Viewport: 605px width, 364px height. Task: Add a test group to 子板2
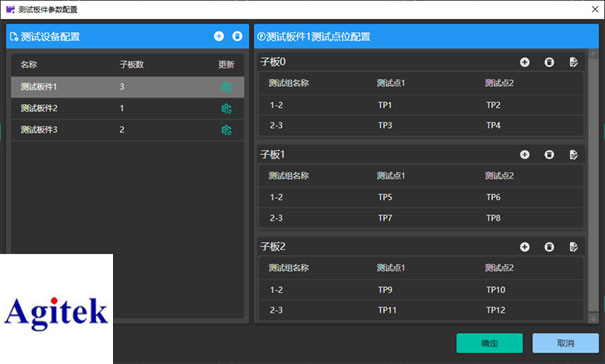tap(525, 247)
